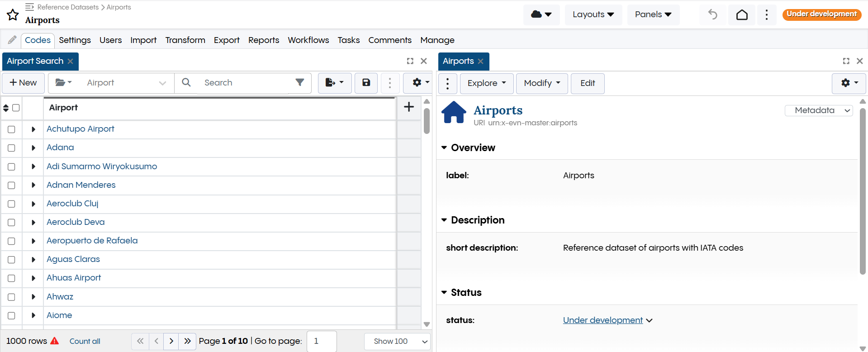This screenshot has height=352, width=868.
Task: Click the Edit button
Action: click(x=588, y=83)
